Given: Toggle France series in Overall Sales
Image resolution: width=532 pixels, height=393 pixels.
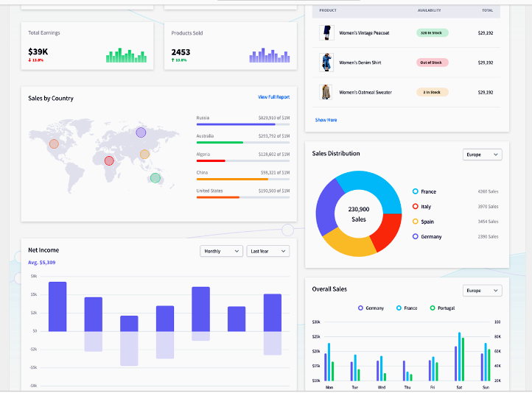Looking at the screenshot, I should tap(407, 308).
